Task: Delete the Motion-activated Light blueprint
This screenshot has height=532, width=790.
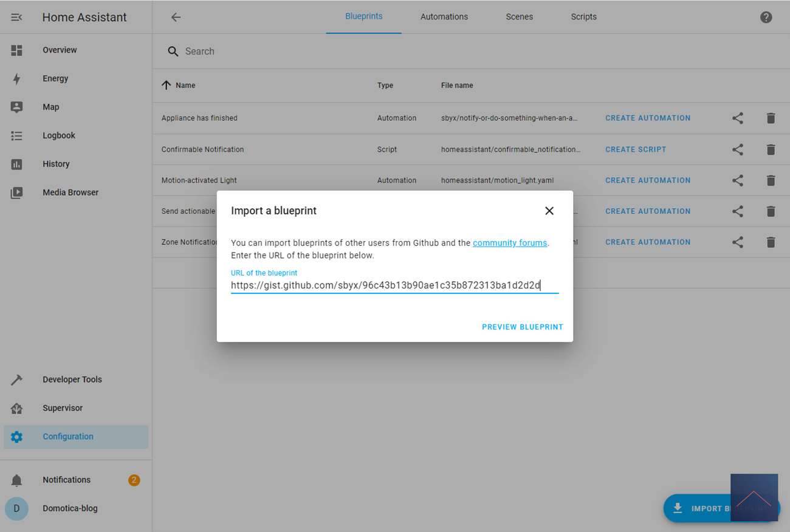Action: [771, 180]
